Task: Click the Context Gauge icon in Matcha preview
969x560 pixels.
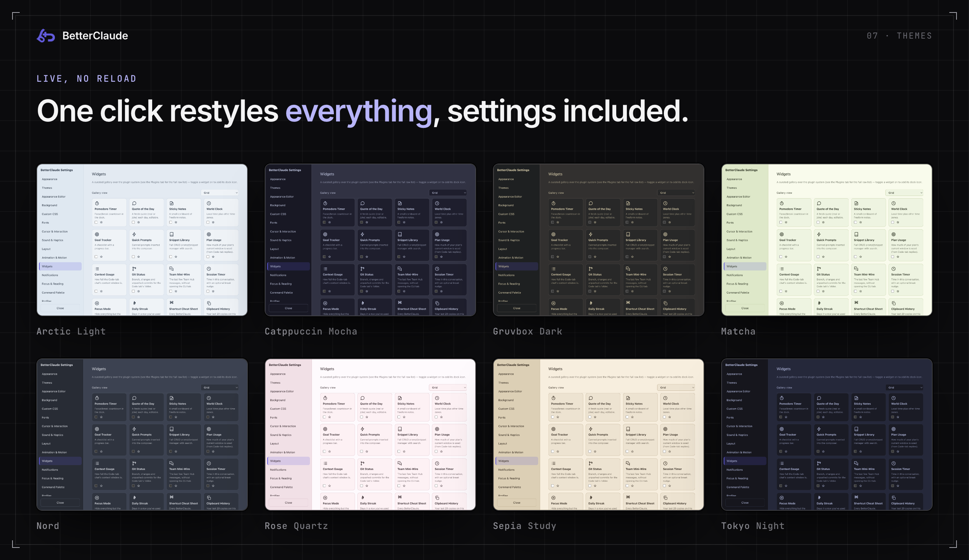Action: click(782, 269)
